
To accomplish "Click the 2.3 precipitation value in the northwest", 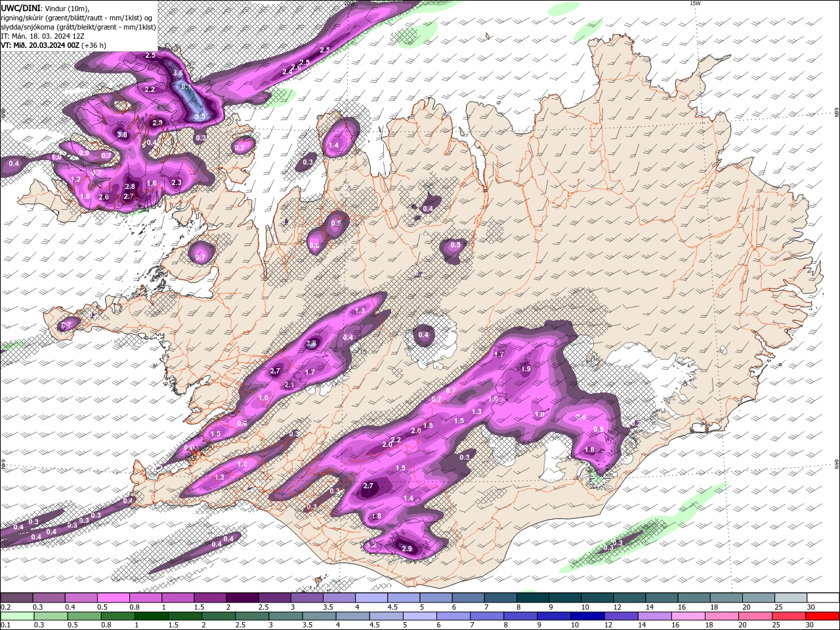I will [176, 182].
